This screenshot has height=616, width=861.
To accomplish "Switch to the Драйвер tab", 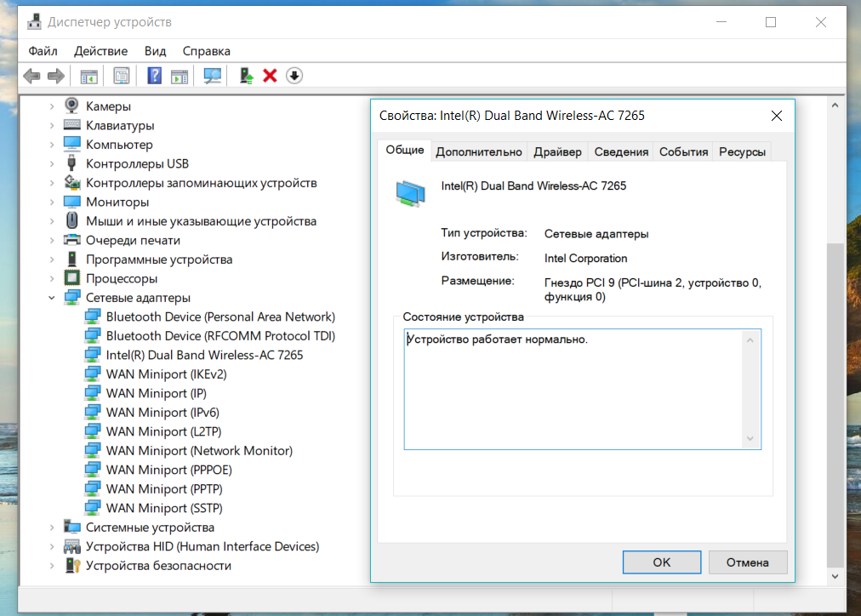I will 557,151.
